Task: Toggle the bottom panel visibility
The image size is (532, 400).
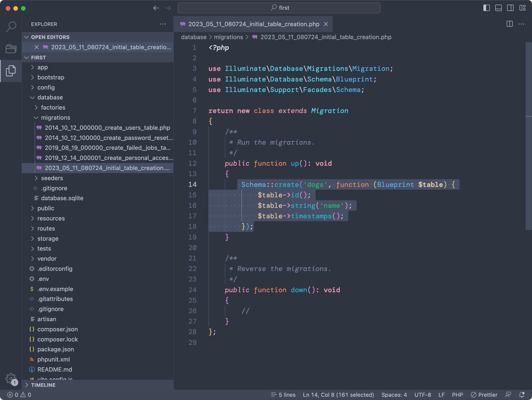Action: (498, 8)
